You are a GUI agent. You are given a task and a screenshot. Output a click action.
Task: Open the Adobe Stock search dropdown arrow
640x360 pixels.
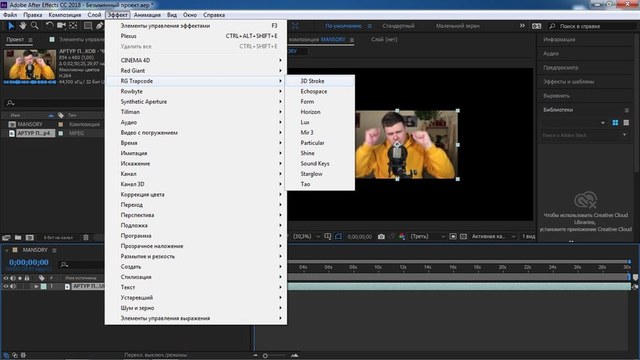624,135
